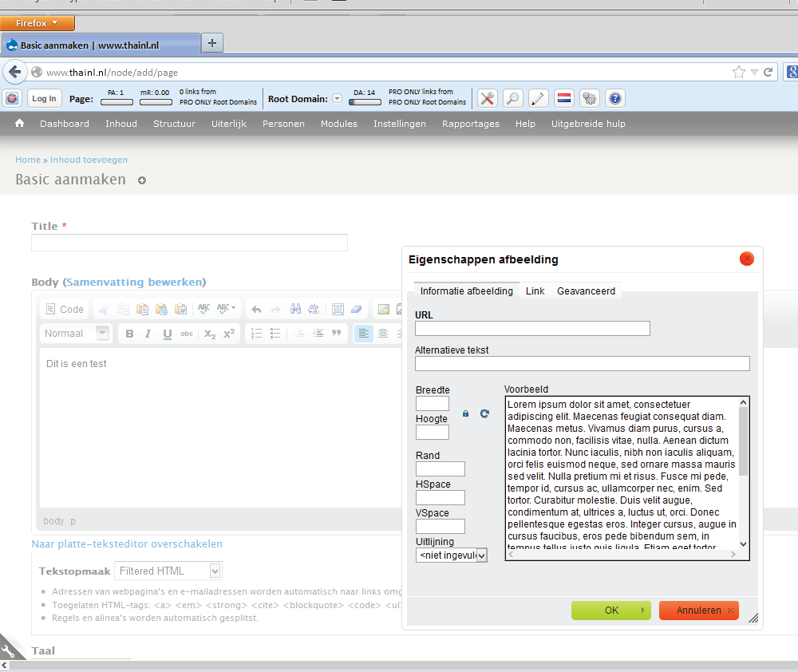Expand the Normaal paragraph format dropdown
The height and width of the screenshot is (672, 798).
point(102,334)
